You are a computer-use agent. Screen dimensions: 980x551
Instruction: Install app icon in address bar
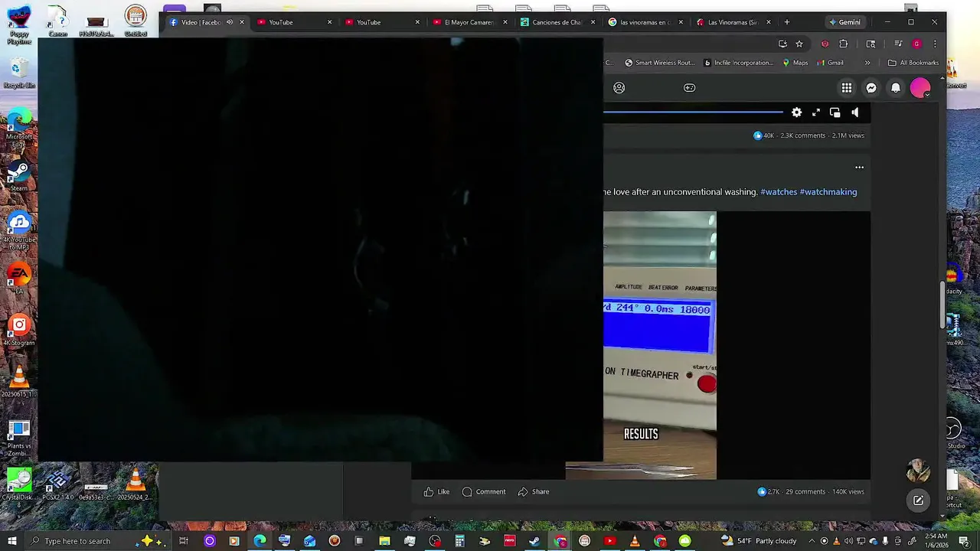pyautogui.click(x=782, y=44)
